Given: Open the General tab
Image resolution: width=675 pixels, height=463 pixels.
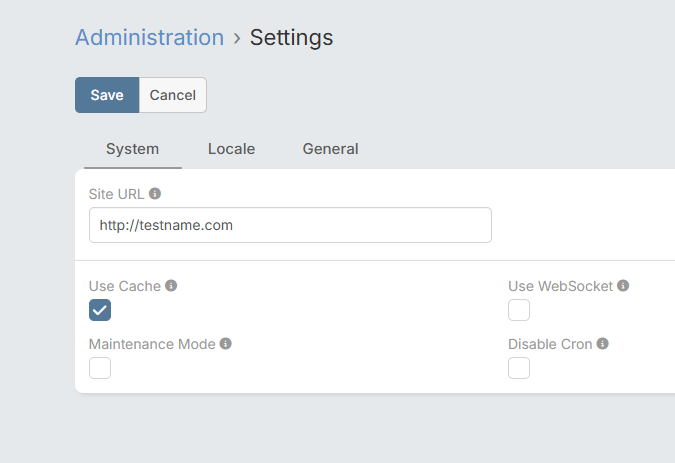Looking at the screenshot, I should pyautogui.click(x=331, y=149).
